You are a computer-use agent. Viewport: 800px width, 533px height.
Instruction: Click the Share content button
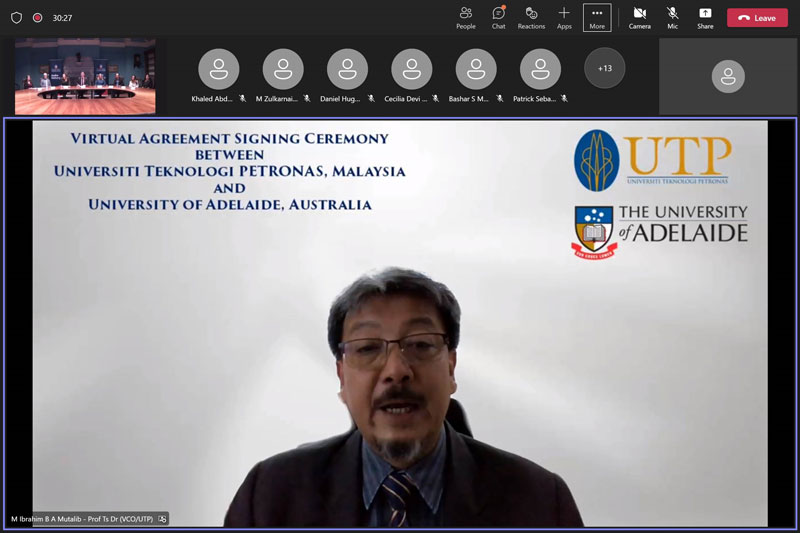(x=705, y=18)
